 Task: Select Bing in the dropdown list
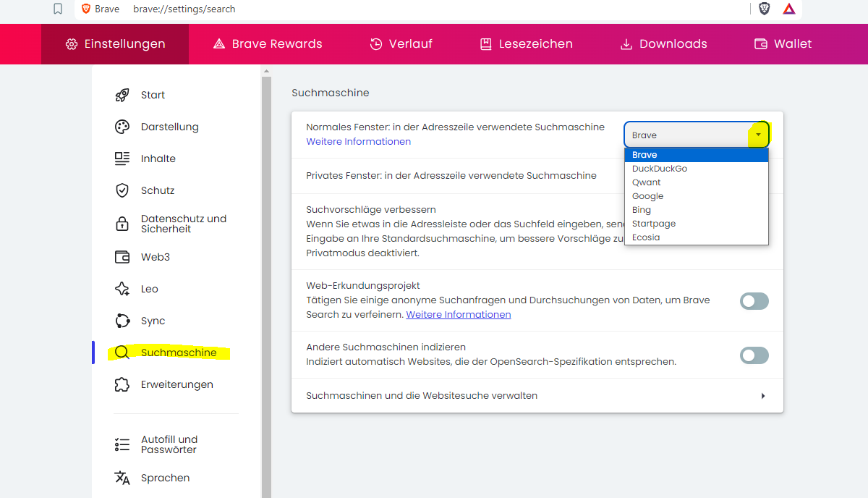[x=697, y=210]
